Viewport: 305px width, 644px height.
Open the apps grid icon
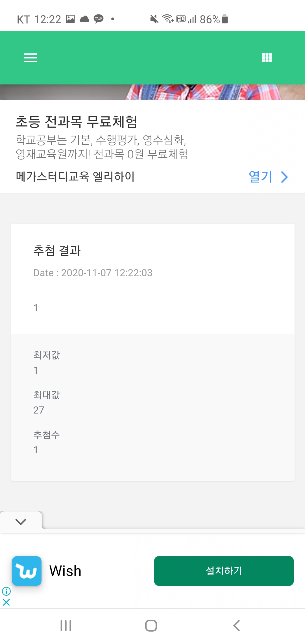tap(267, 58)
